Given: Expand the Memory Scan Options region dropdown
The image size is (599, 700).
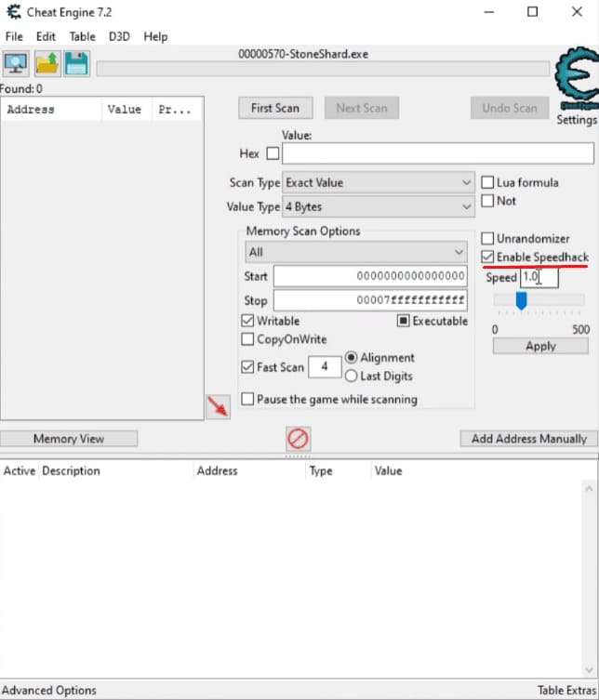Looking at the screenshot, I should tap(356, 252).
